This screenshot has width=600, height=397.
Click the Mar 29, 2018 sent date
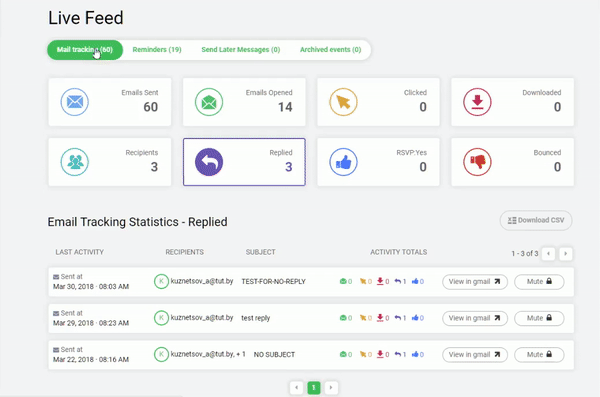[x=91, y=323]
